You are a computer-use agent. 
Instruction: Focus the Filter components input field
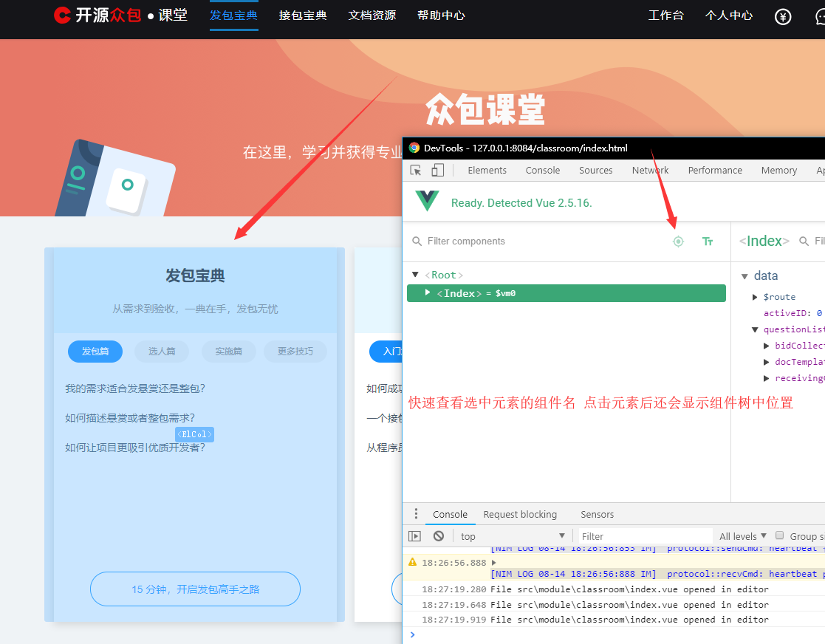[x=544, y=241]
